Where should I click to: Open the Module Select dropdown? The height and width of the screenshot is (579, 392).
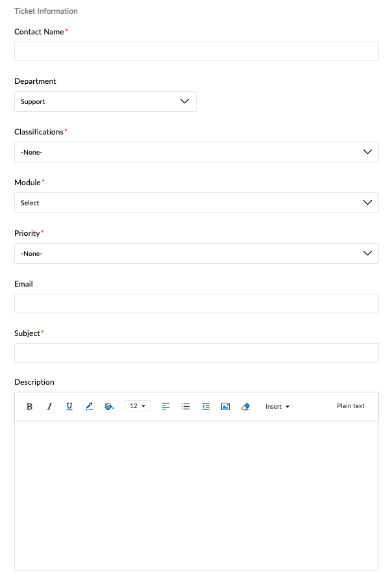tap(197, 202)
